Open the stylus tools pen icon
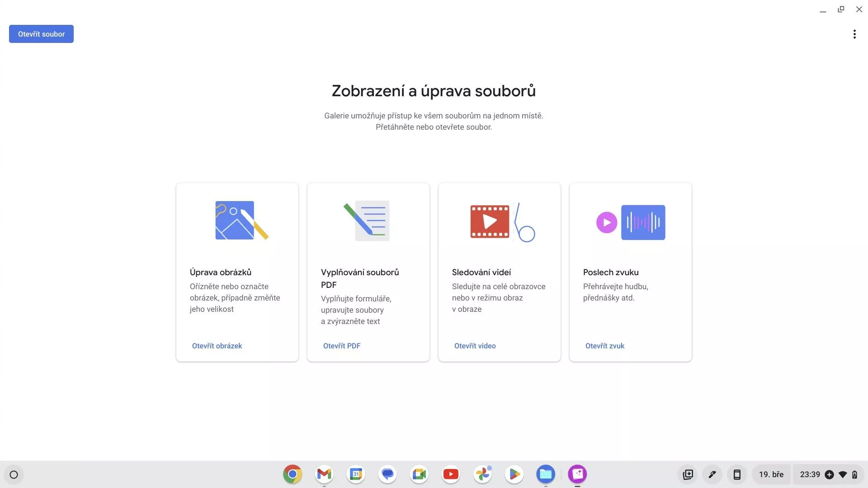Screen dimensions: 868x488 coord(712,474)
